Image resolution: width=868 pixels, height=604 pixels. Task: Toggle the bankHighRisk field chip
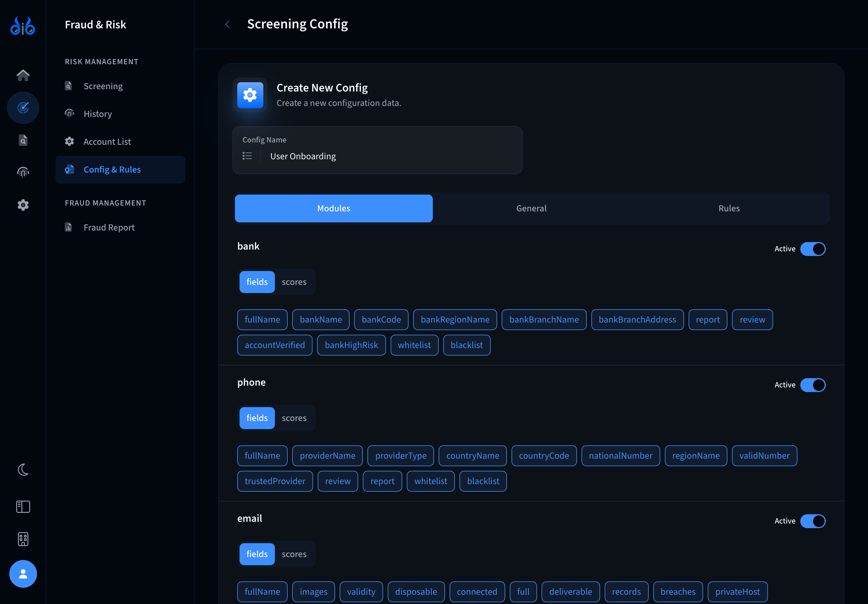pos(351,345)
